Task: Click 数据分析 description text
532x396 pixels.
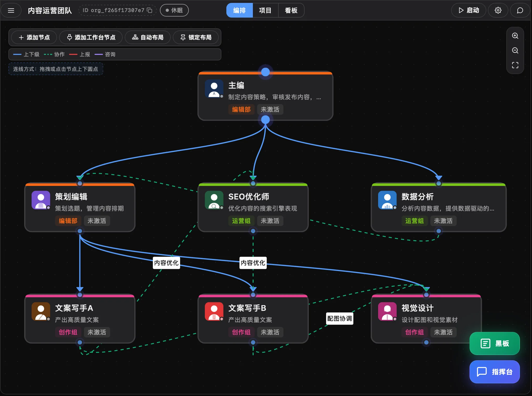Action: tap(448, 209)
